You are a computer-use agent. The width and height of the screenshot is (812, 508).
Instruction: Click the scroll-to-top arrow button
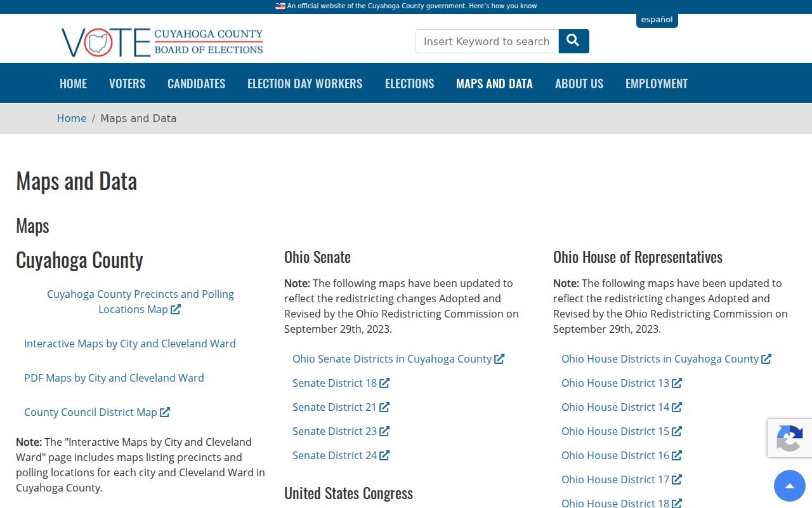click(790, 486)
